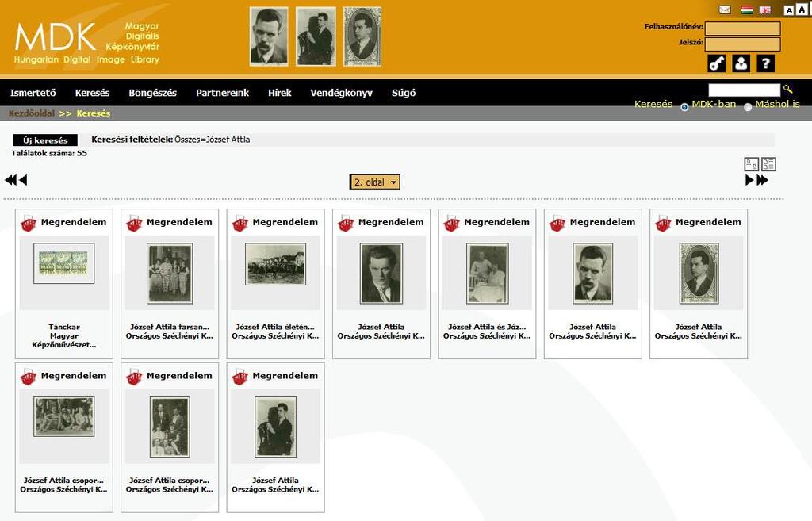
Task: Focus the Felhasználónév input field
Action: 742,28
